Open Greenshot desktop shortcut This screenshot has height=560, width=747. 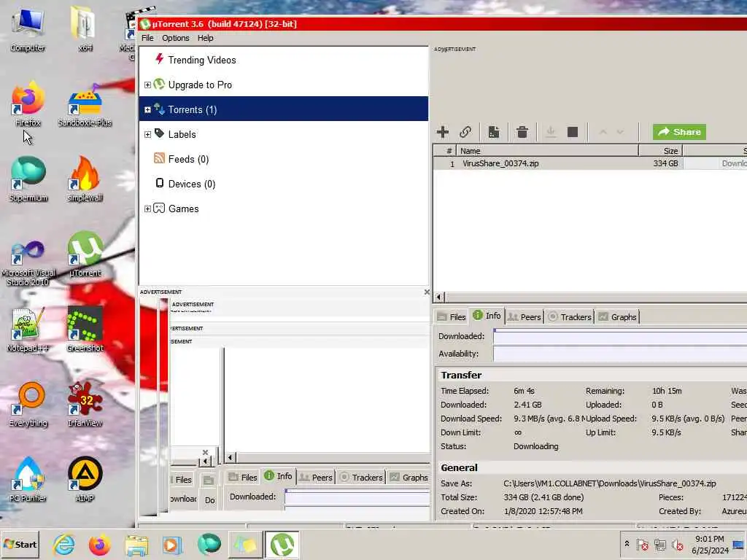pyautogui.click(x=85, y=330)
